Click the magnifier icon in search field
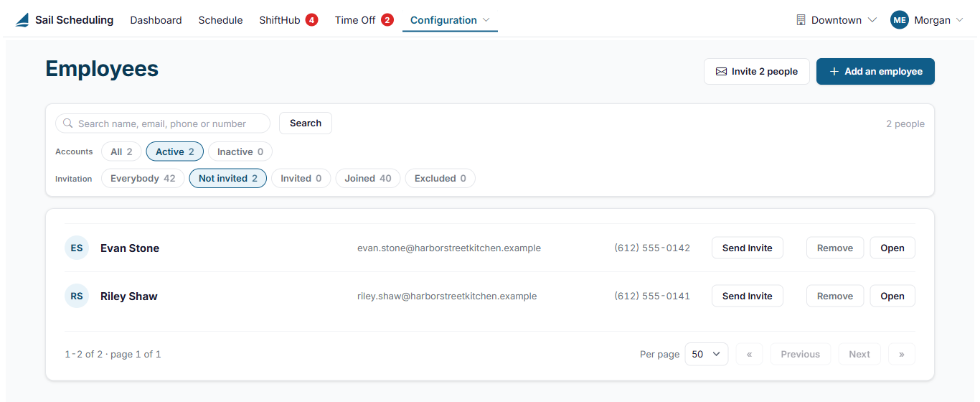This screenshot has height=402, width=980. coord(68,123)
